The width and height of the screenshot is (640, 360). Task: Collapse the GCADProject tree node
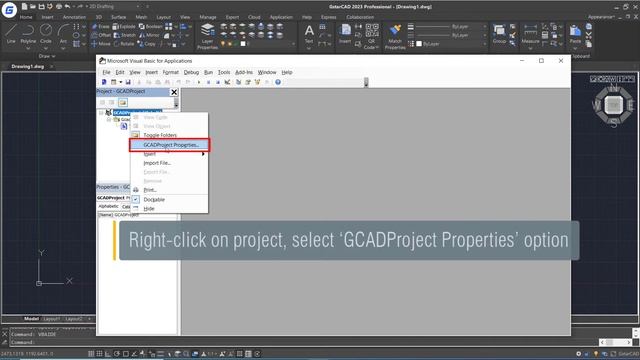101,113
